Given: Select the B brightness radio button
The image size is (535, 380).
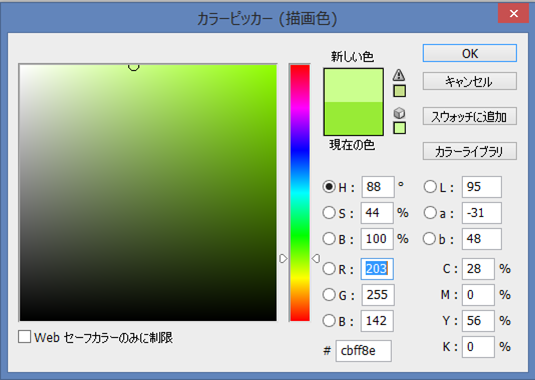Looking at the screenshot, I should coord(329,238).
